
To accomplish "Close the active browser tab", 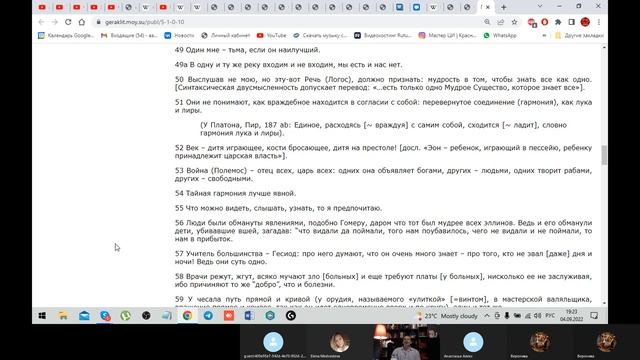I will tap(487, 7).
